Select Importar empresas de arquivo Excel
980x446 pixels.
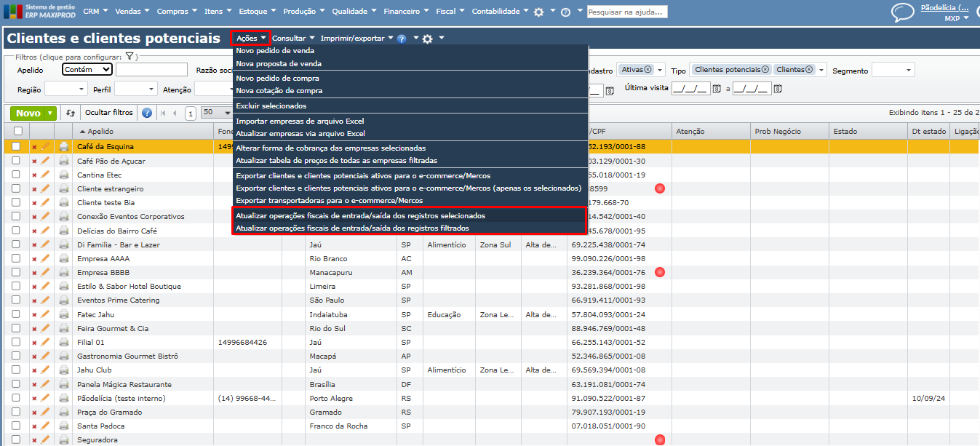(x=300, y=121)
